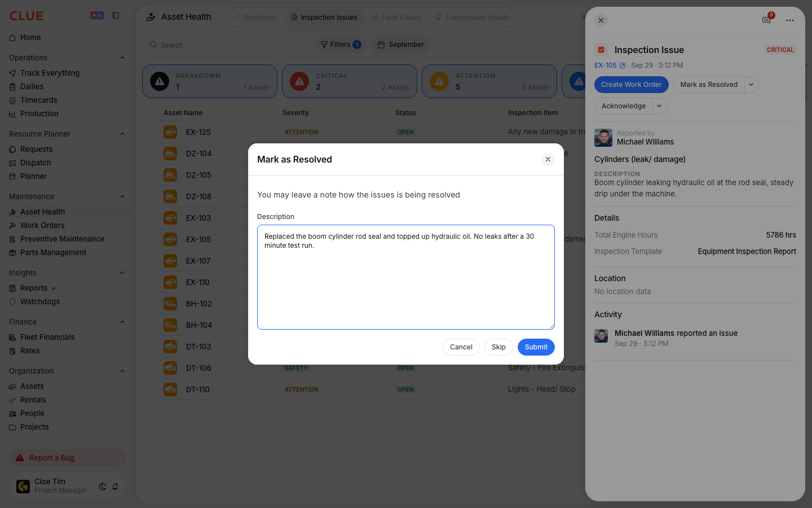This screenshot has width=812, height=508.
Task: Expand the Mark as Resolved dropdown arrow
Action: click(x=751, y=85)
